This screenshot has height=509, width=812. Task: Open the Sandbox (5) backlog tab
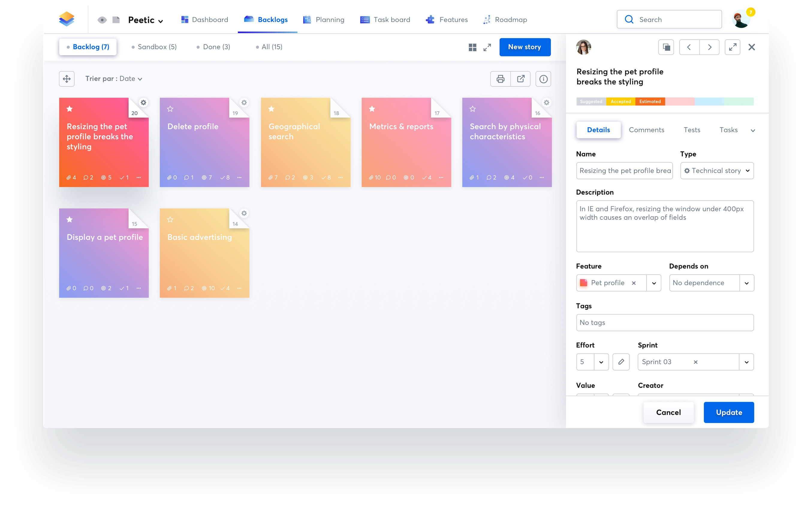(157, 47)
